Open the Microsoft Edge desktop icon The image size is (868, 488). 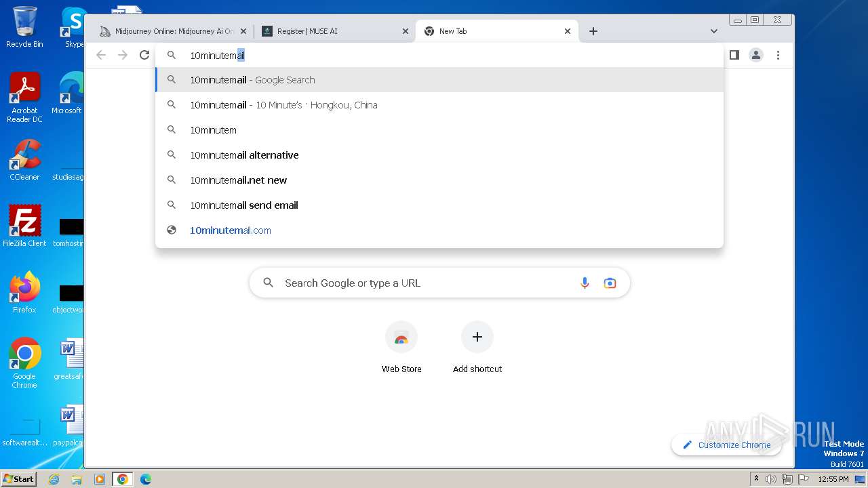coord(68,94)
